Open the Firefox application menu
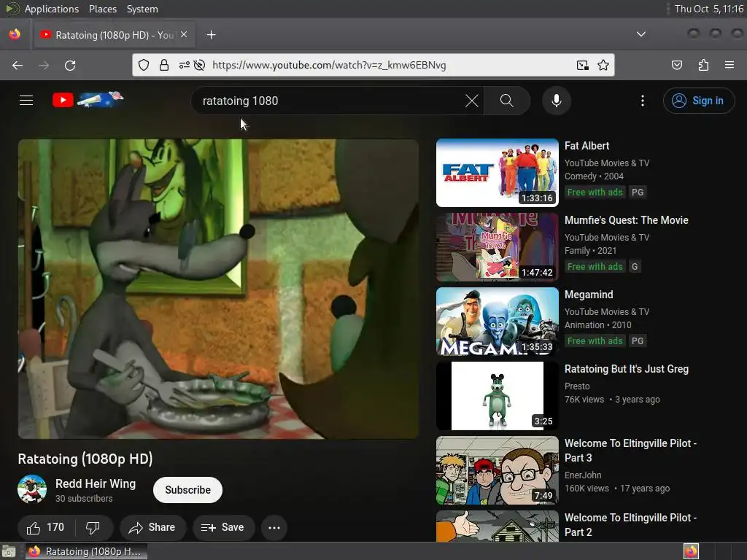The height and width of the screenshot is (560, 747). 729,65
